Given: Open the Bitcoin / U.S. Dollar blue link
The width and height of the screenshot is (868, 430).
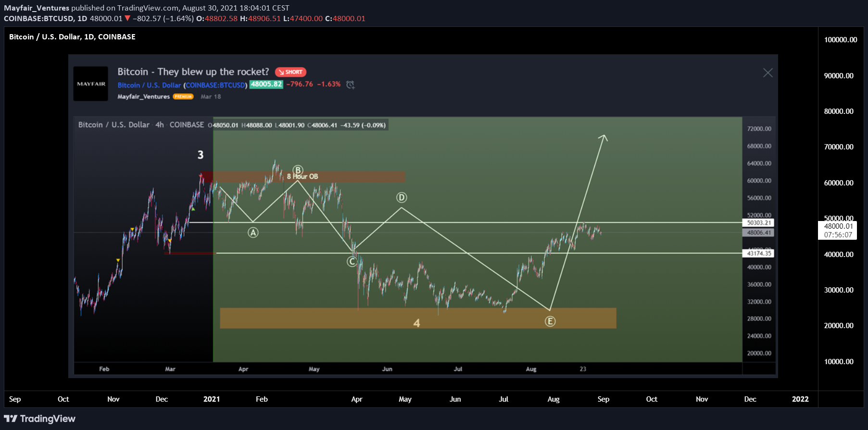Looking at the screenshot, I should click(x=149, y=85).
